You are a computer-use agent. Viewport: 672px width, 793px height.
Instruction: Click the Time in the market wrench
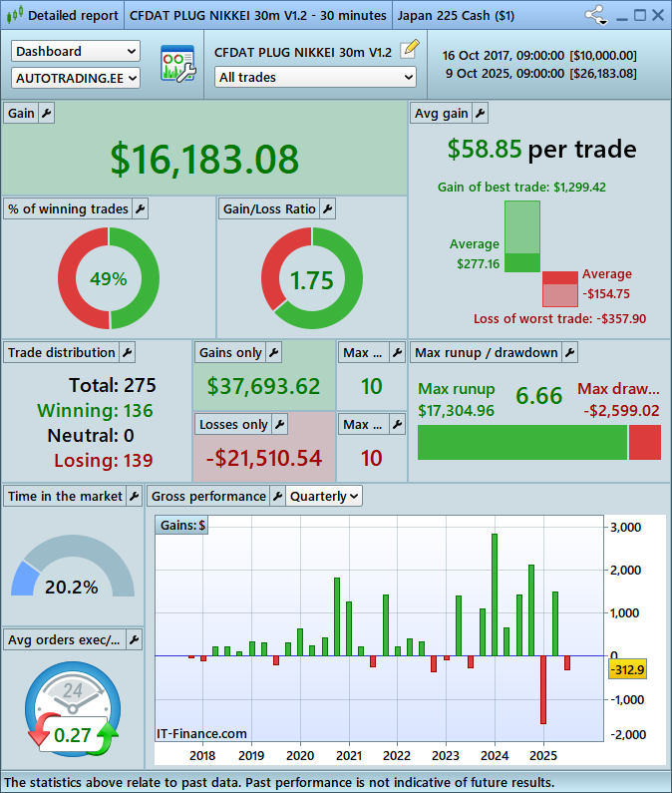tap(135, 496)
